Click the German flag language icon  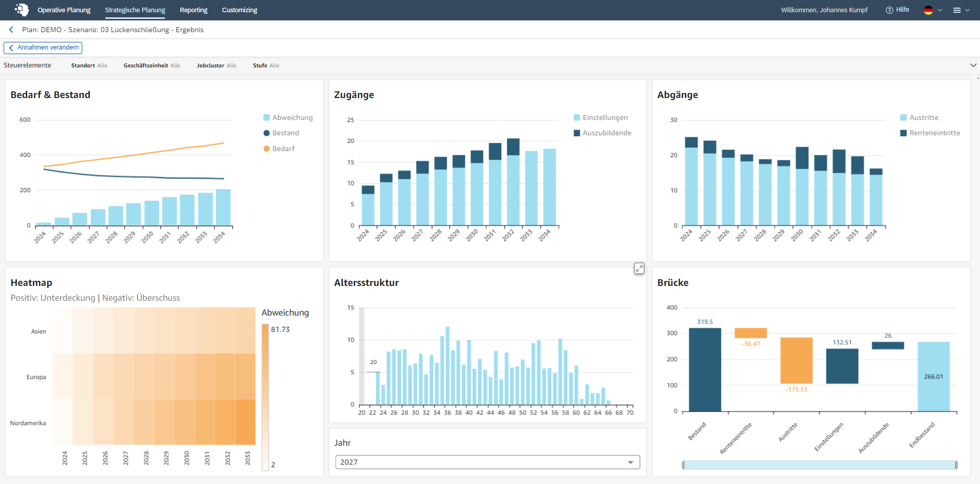928,10
